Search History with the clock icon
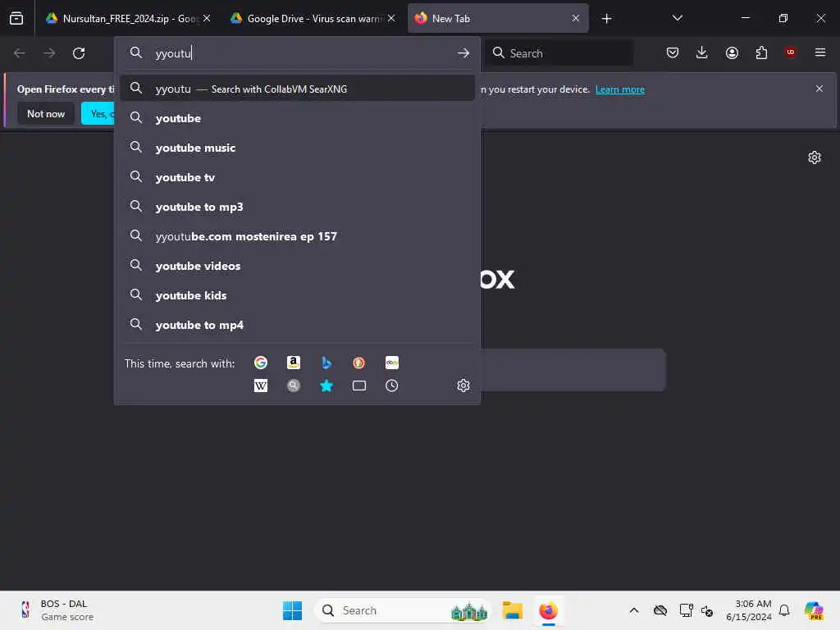 [x=391, y=386]
